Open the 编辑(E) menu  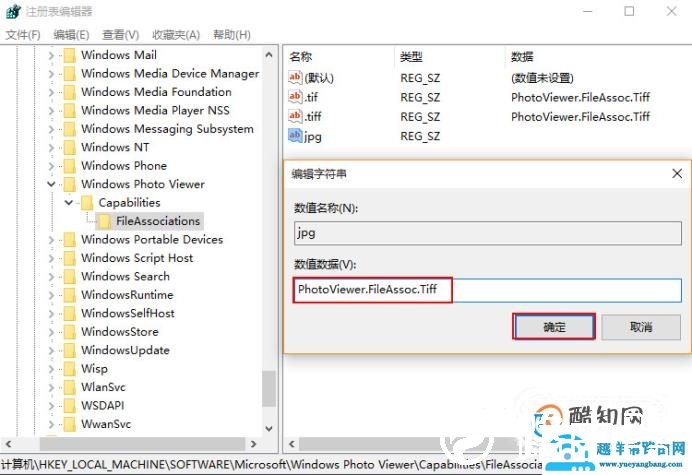[71, 34]
